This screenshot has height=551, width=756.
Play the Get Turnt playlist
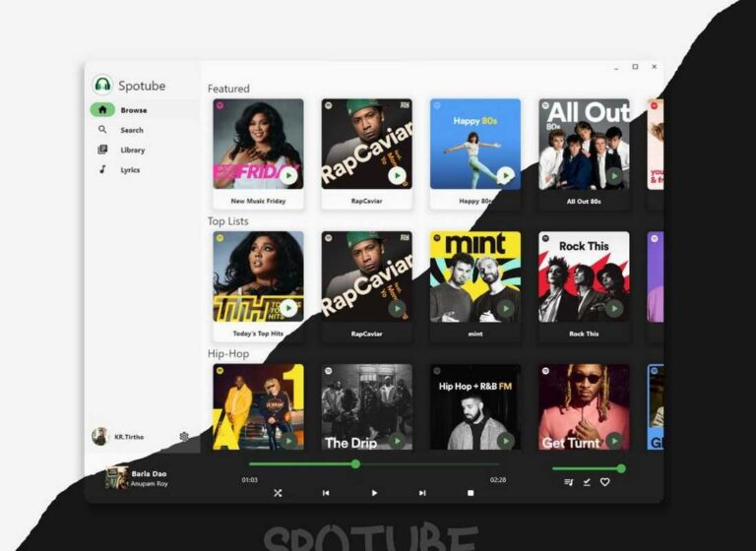pos(614,441)
